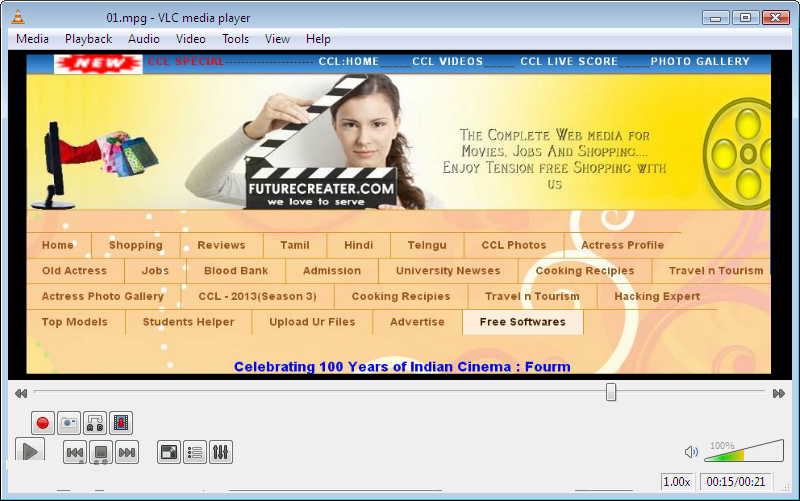Step backward using left seek arrows
Screen dimensions: 800x501
pyautogui.click(x=21, y=393)
